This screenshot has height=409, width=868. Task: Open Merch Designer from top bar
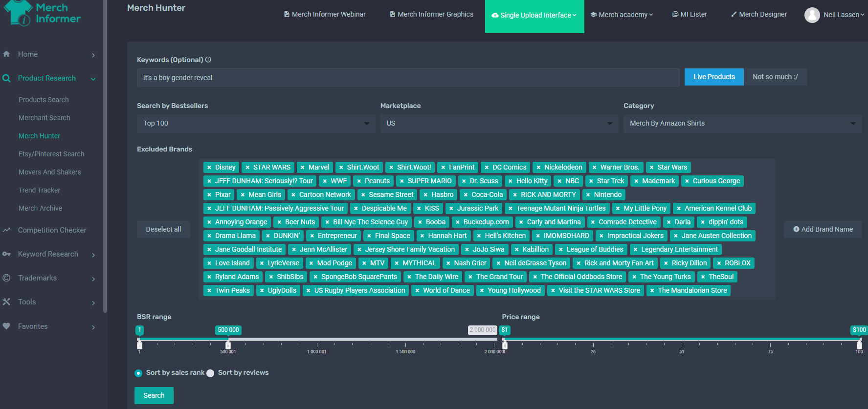click(759, 14)
